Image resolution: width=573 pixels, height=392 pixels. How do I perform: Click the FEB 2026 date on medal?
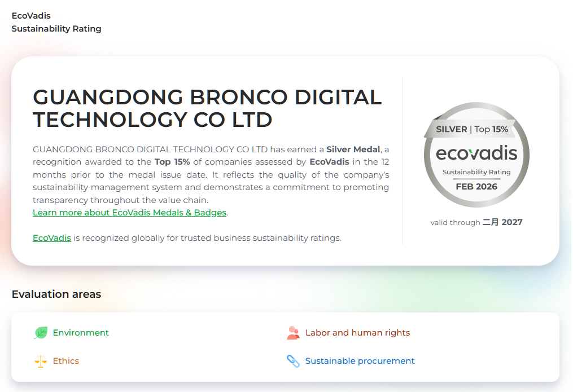(476, 187)
